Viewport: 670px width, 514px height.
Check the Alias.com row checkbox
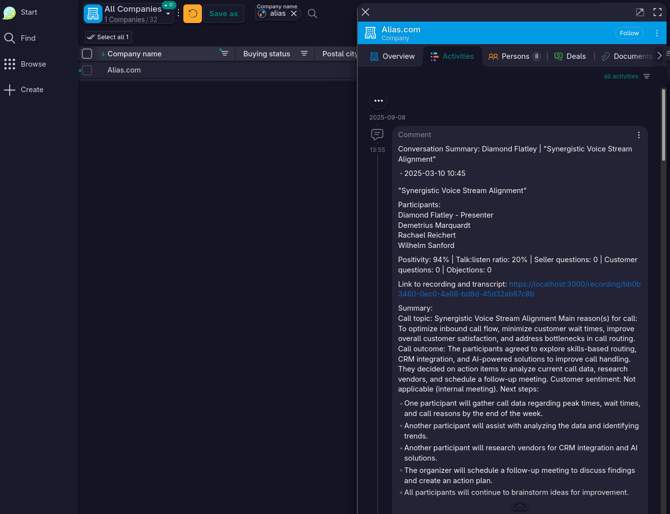coord(87,70)
